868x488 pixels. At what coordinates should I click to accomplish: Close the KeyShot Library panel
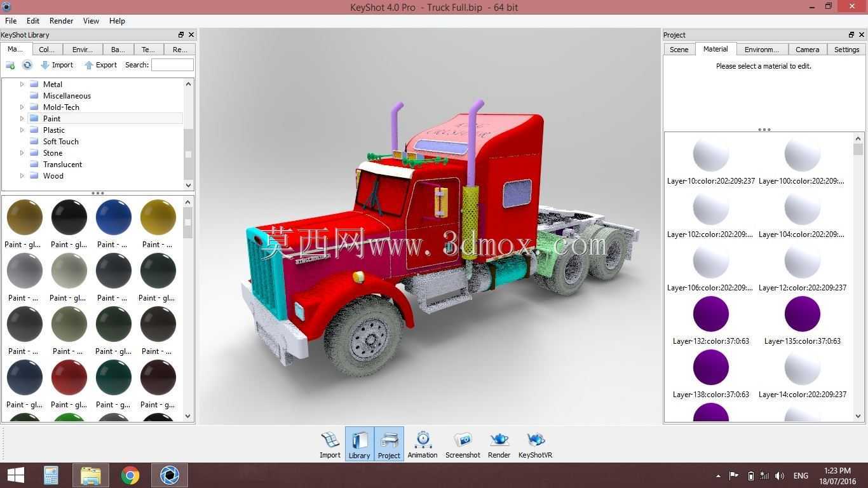point(191,35)
